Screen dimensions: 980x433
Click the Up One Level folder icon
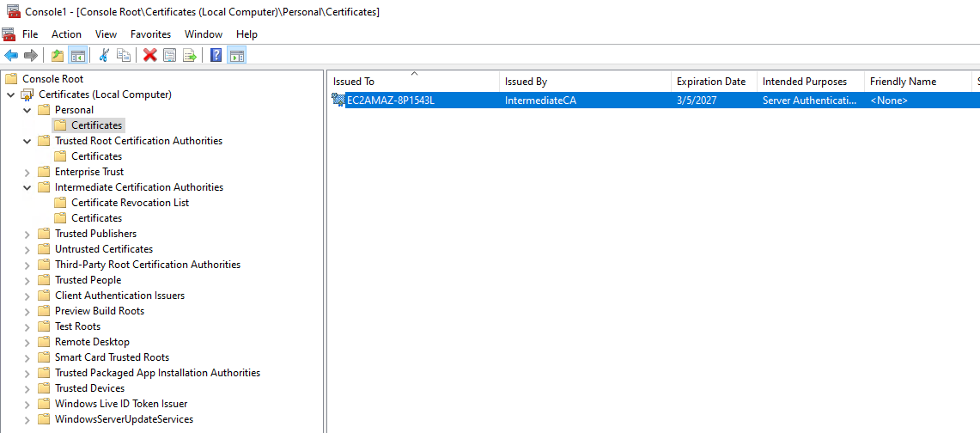pos(58,56)
